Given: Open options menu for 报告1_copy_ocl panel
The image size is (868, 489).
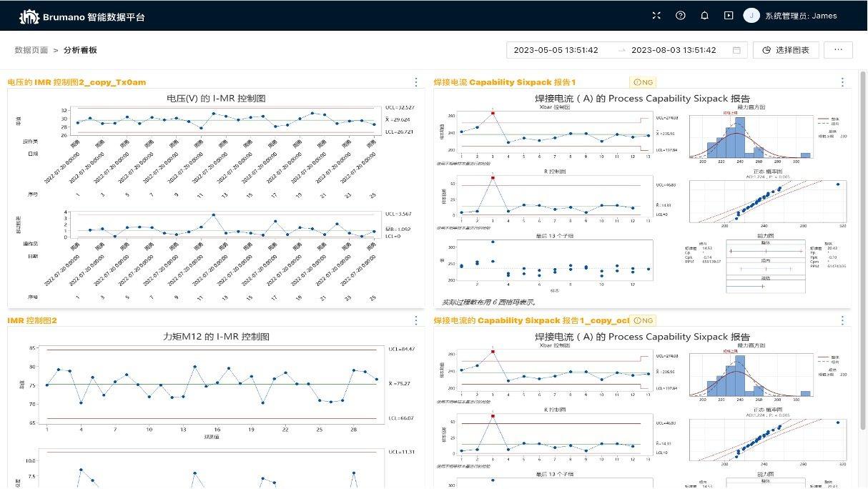Looking at the screenshot, I should [842, 320].
